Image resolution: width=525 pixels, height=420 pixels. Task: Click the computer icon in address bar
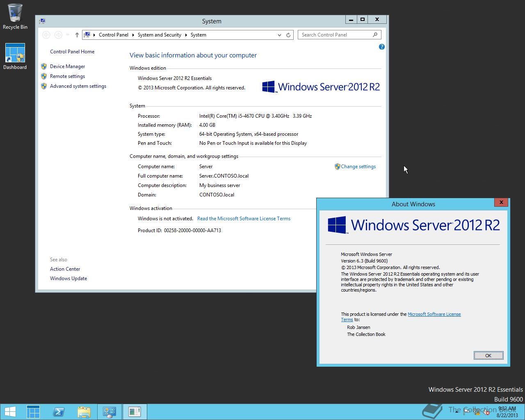(87, 35)
